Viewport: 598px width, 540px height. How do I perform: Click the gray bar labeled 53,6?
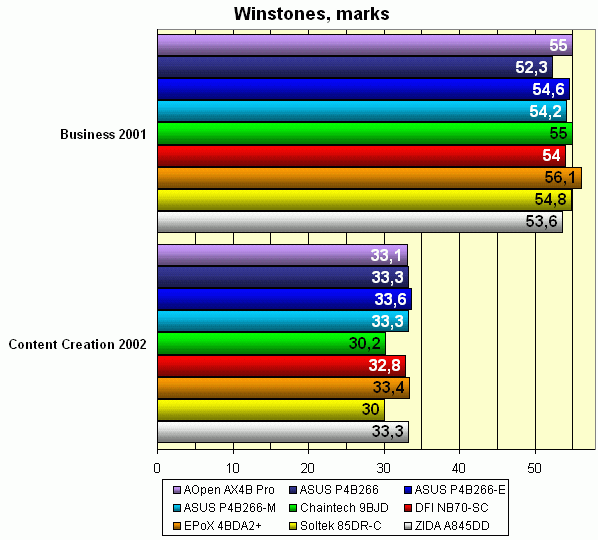point(360,222)
